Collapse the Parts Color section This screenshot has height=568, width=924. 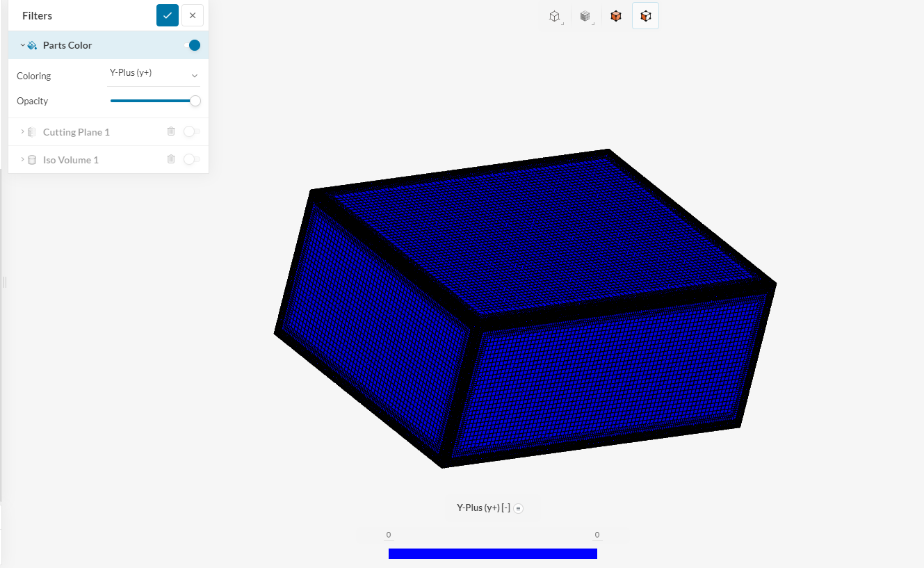tap(22, 45)
